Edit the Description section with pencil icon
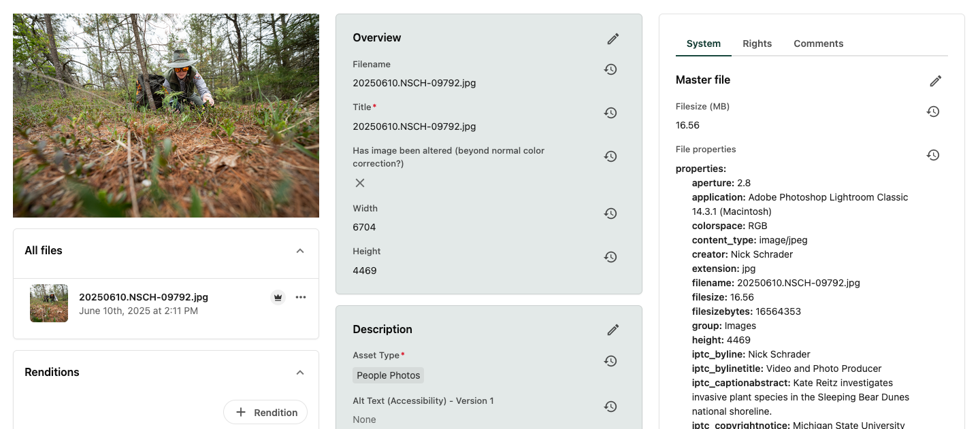The height and width of the screenshot is (429, 980). pyautogui.click(x=612, y=330)
